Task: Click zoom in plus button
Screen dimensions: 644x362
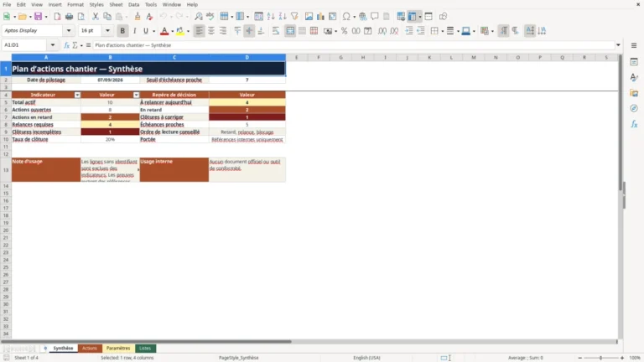Action: click(x=622, y=358)
